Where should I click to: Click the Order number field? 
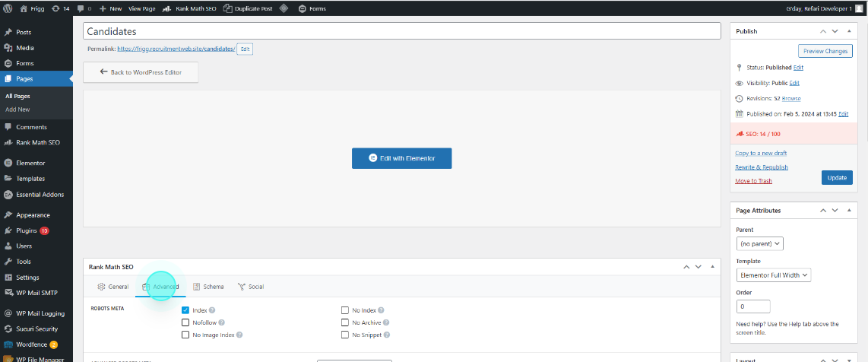[753, 306]
